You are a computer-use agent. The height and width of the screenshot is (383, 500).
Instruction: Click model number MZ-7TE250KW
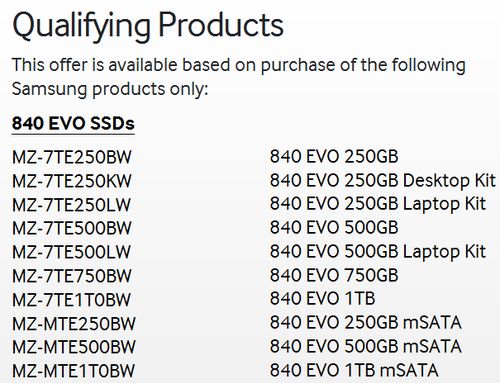coord(72,181)
